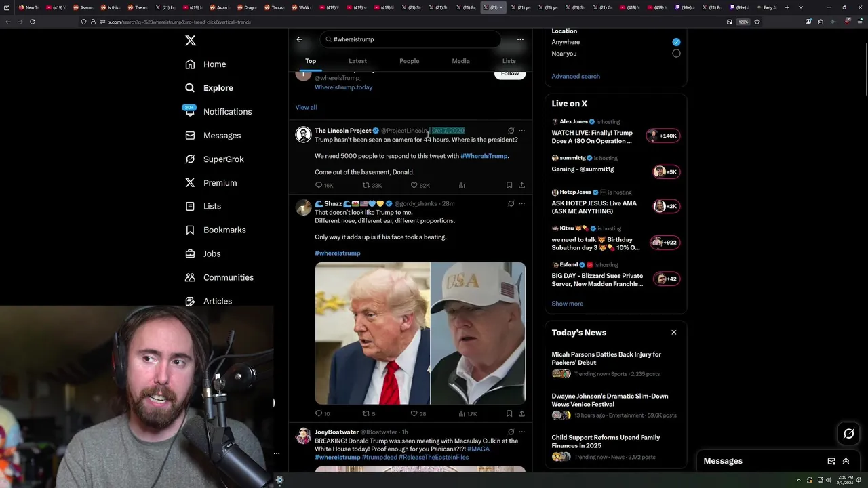Screen dimensions: 868x488
Task: Bookmark this page with the star icon
Action: tap(757, 22)
